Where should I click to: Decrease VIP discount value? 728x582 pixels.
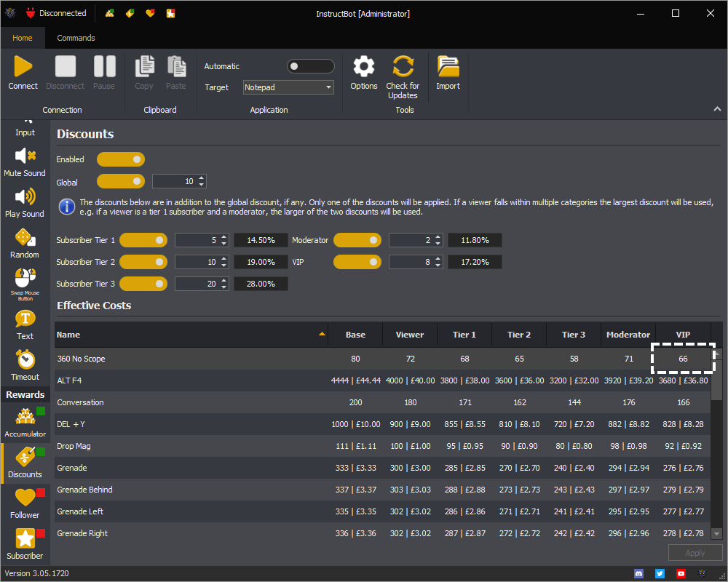click(x=438, y=266)
